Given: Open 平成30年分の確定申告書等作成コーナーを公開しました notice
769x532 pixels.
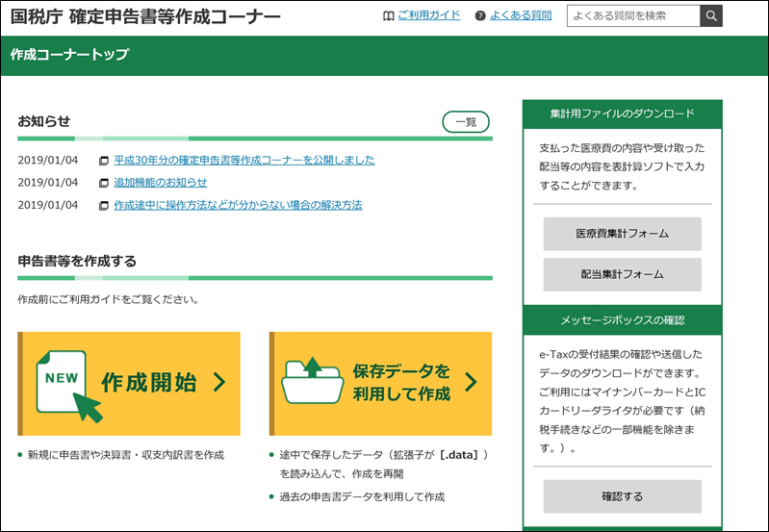Looking at the screenshot, I should pyautogui.click(x=244, y=161).
